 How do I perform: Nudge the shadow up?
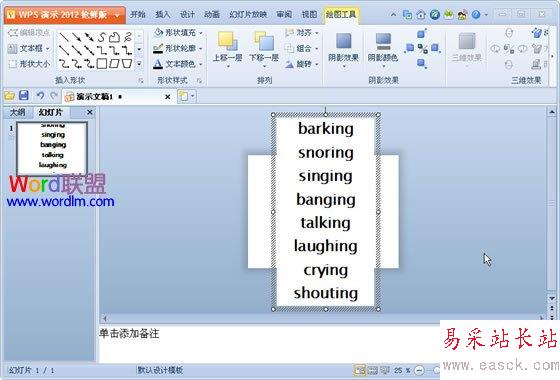point(422,34)
